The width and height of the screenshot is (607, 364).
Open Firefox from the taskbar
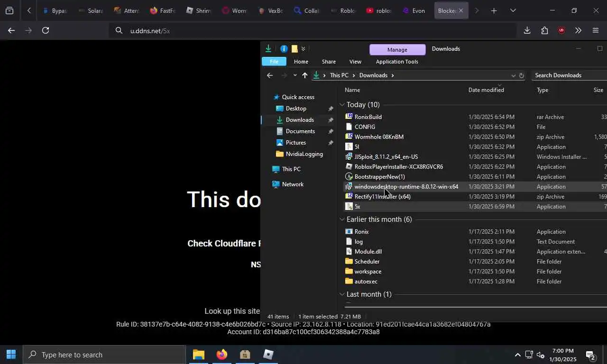point(221,355)
